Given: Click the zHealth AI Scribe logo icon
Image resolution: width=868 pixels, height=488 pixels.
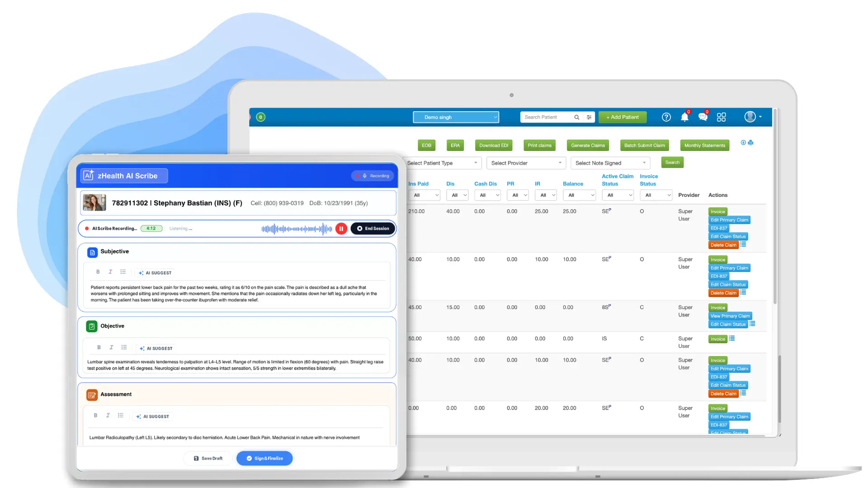Looking at the screenshot, I should click(x=89, y=175).
